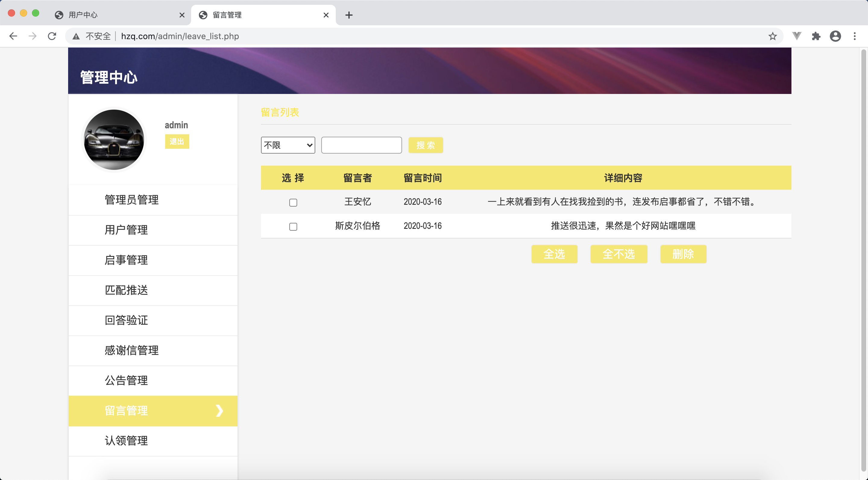
Task: Click the 选 择 column header
Action: [x=293, y=178]
